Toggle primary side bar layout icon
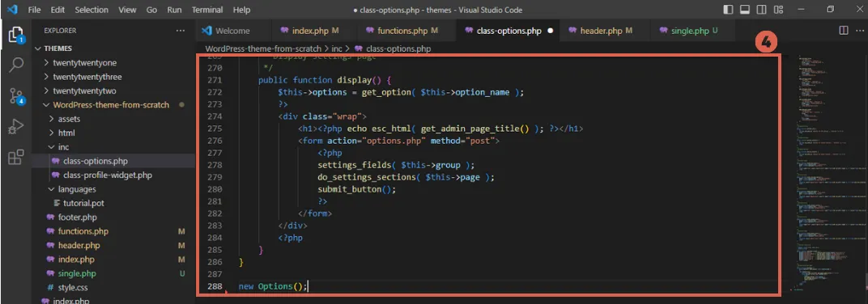 pos(728,10)
